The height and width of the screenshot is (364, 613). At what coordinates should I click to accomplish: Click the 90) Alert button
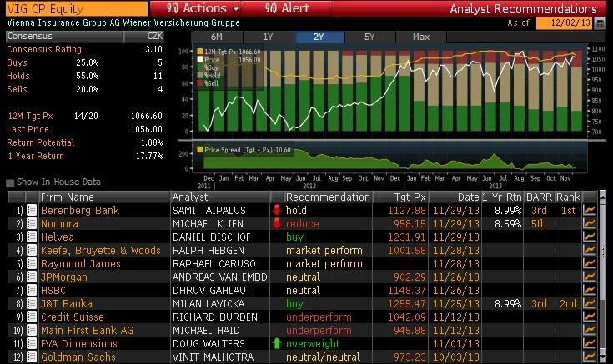(x=287, y=8)
